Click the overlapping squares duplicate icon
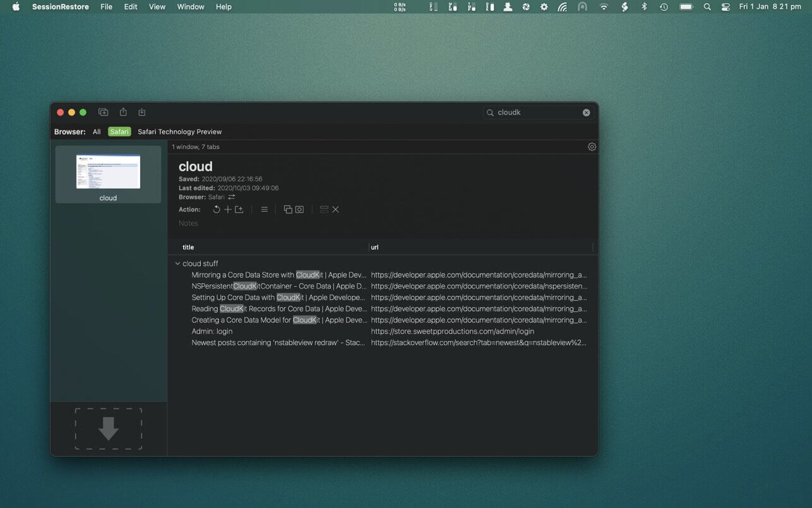Screen dimensions: 812x508 pos(288,210)
